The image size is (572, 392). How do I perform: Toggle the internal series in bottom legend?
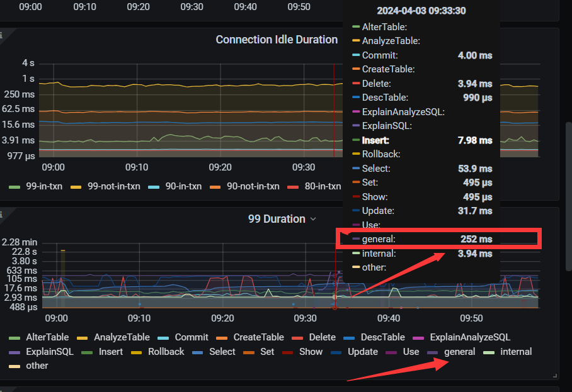(516, 352)
